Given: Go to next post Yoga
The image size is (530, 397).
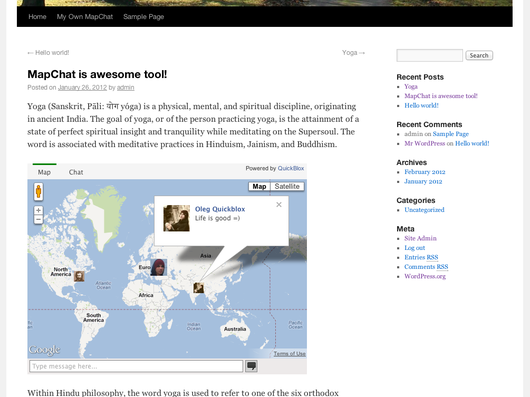Looking at the screenshot, I should pyautogui.click(x=354, y=53).
